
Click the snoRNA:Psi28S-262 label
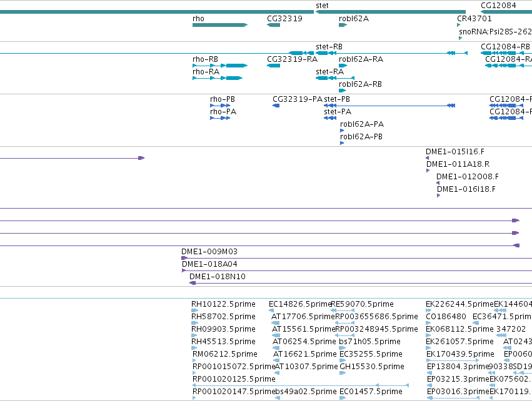tap(495, 32)
